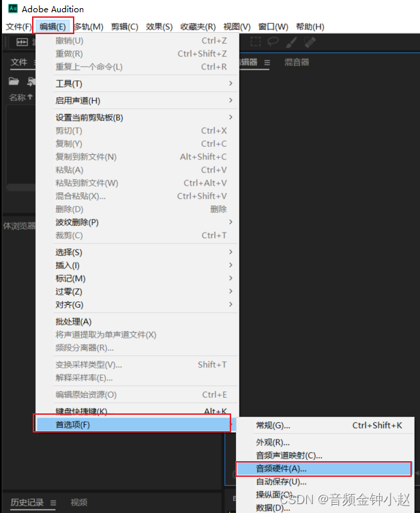Select 外观(R)... in preferences submenu

coord(325,442)
